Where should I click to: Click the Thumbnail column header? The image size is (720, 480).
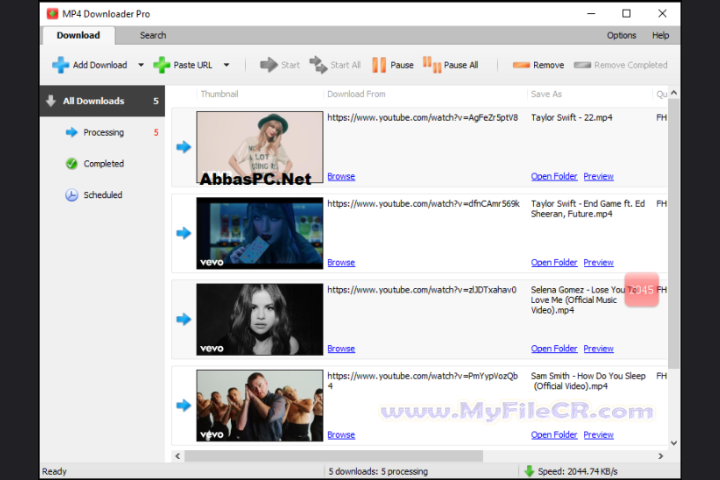pos(219,94)
